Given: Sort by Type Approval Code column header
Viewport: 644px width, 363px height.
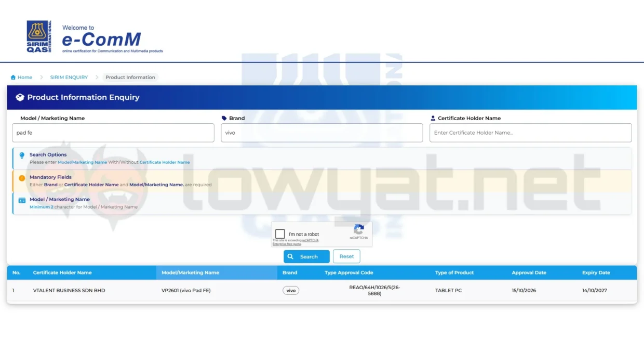Looking at the screenshot, I should (x=349, y=273).
